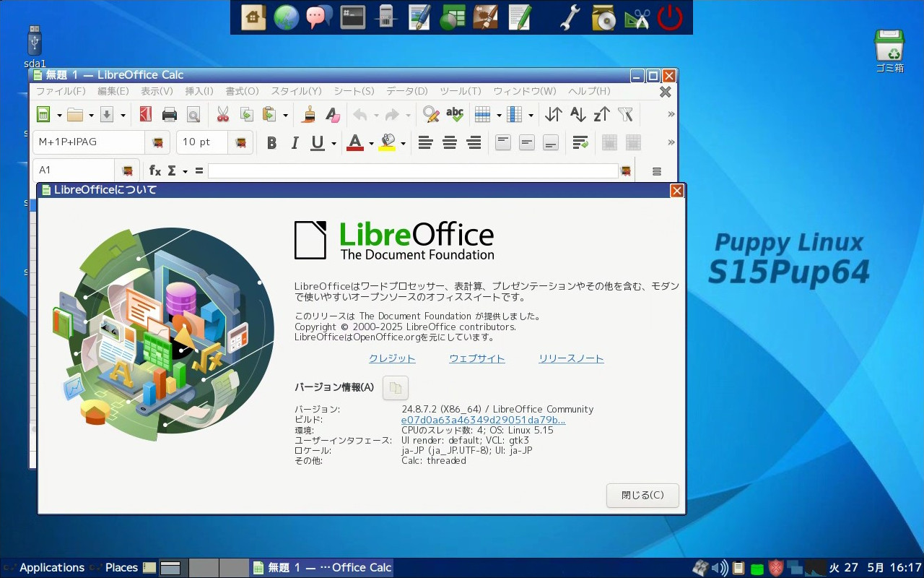Viewport: 924px width, 578px height.
Task: Copy version information with clipboard button
Action: coord(395,388)
